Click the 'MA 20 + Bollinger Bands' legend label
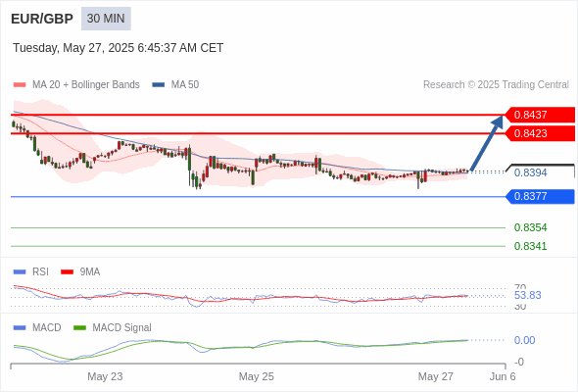The image size is (578, 392). (86, 85)
